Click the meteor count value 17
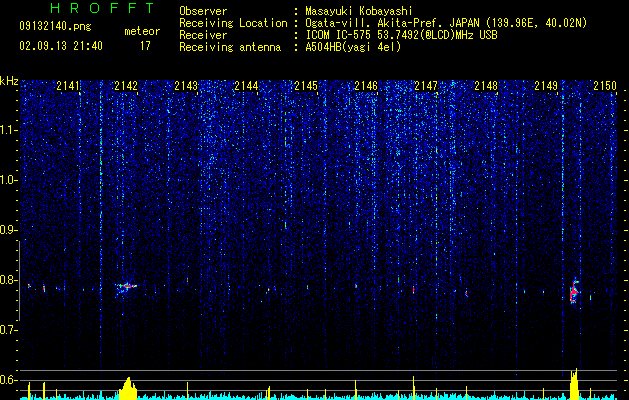The height and width of the screenshot is (400, 629). (x=145, y=46)
